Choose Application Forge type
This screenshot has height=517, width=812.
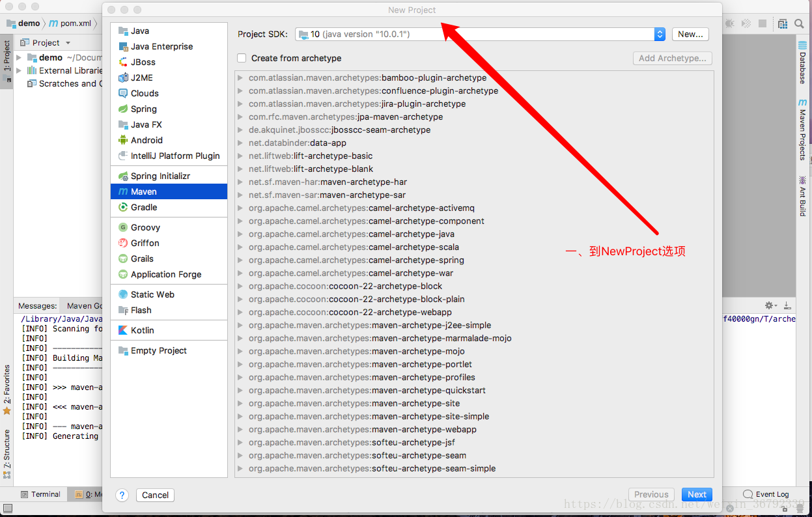tap(169, 274)
